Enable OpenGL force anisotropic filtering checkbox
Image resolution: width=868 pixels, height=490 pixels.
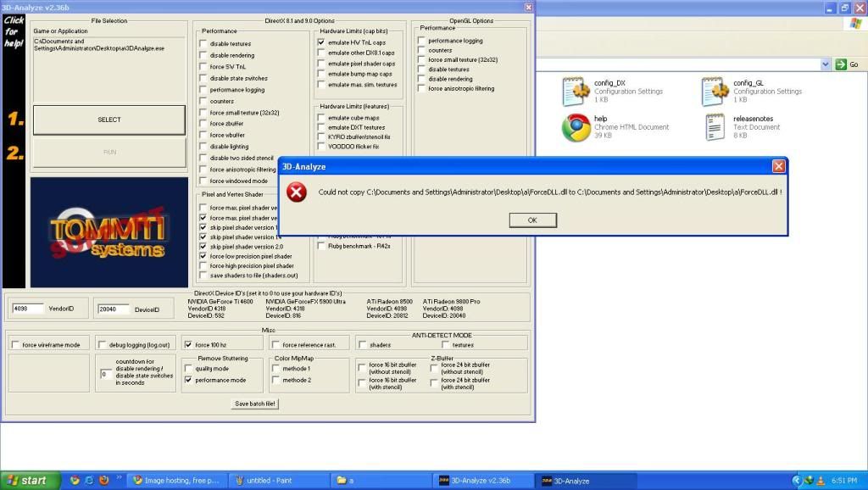click(421, 88)
